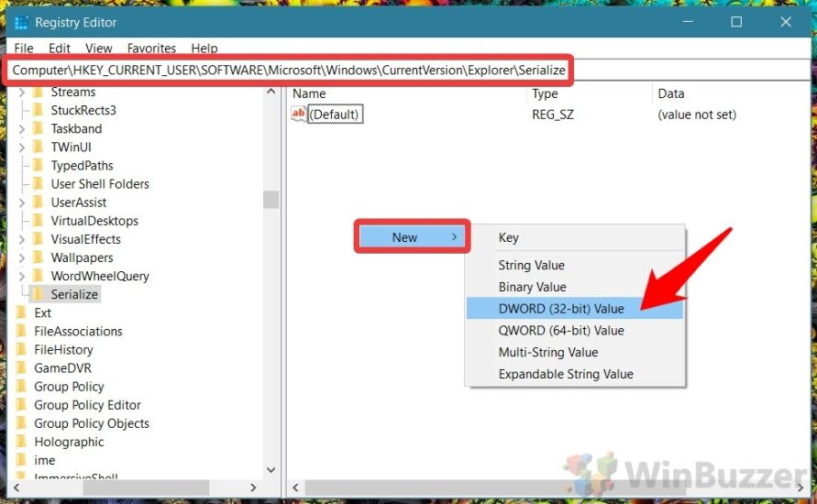Click values pane horizontal scroll left arrow

coord(296,488)
